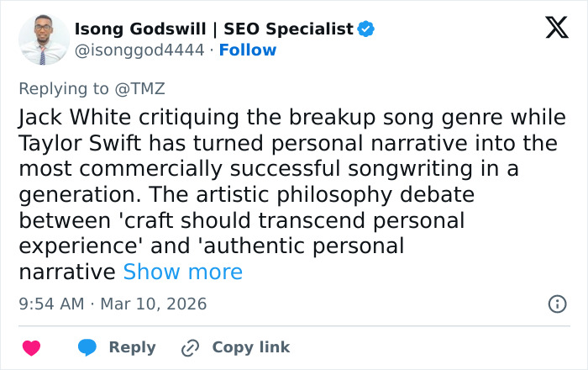The width and height of the screenshot is (588, 370).
Task: Open the info icon beside the timestamp
Action: click(557, 304)
